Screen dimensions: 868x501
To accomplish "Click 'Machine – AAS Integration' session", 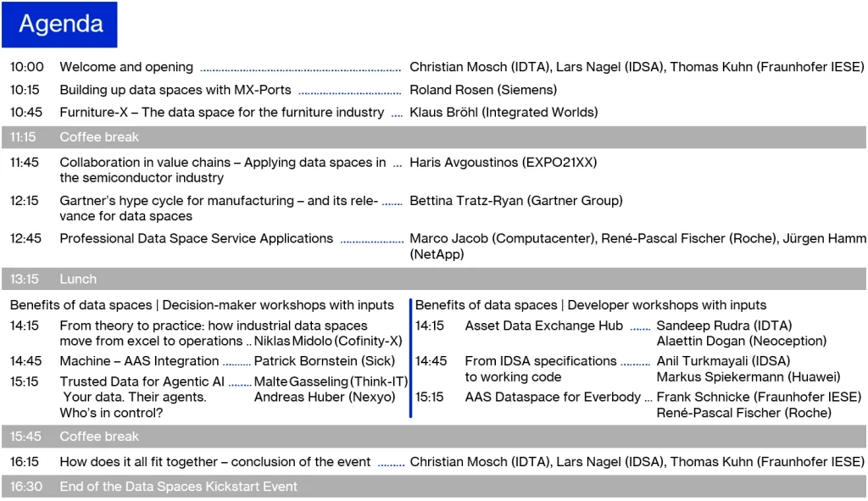I will click(139, 361).
